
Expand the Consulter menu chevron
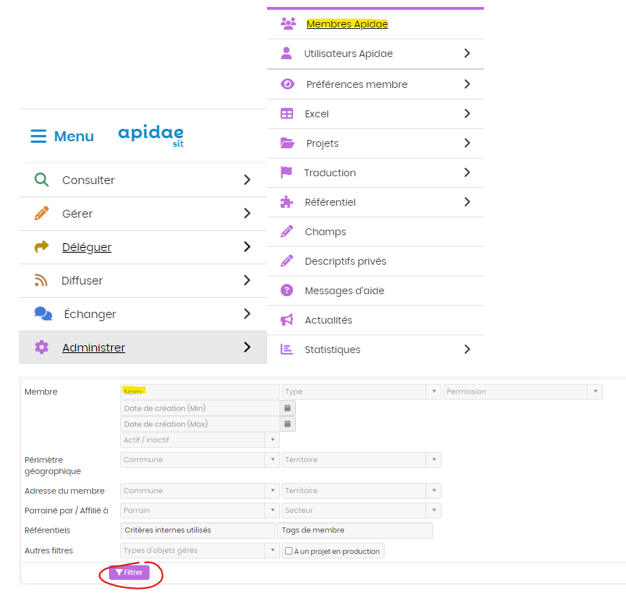(247, 180)
